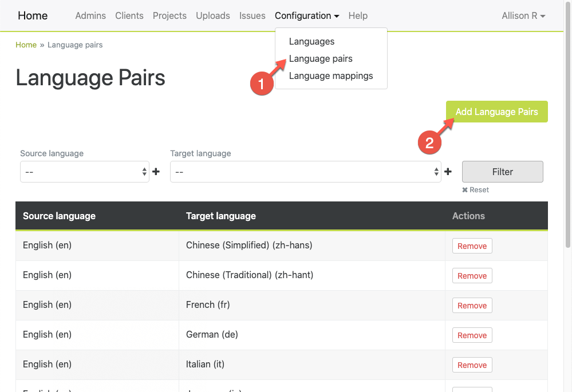Select Language mappings from the Configuration menu

click(331, 76)
